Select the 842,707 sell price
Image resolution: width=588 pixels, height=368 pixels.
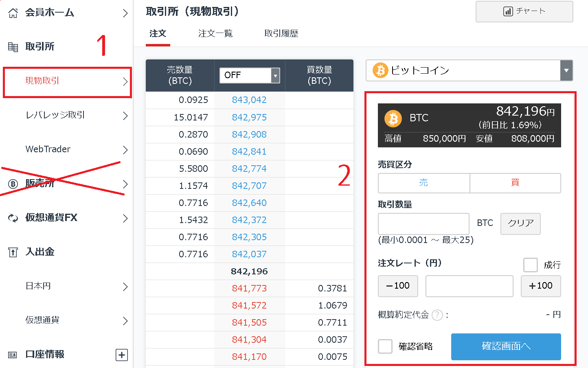click(x=249, y=186)
